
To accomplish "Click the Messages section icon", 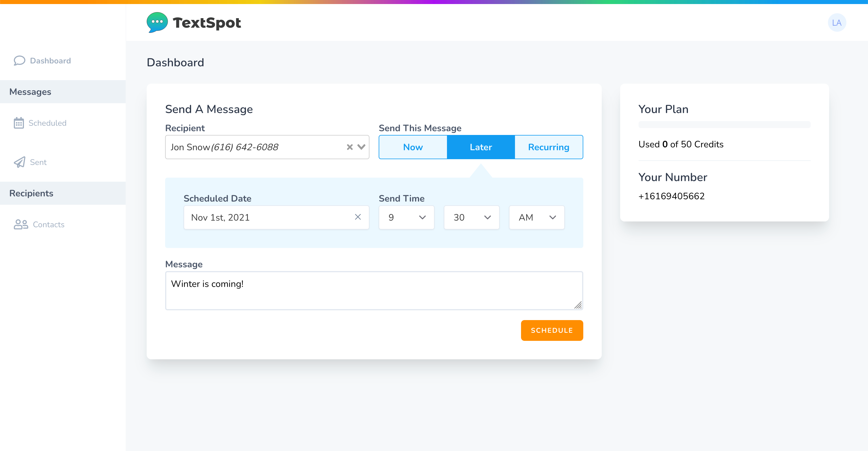I will click(30, 92).
